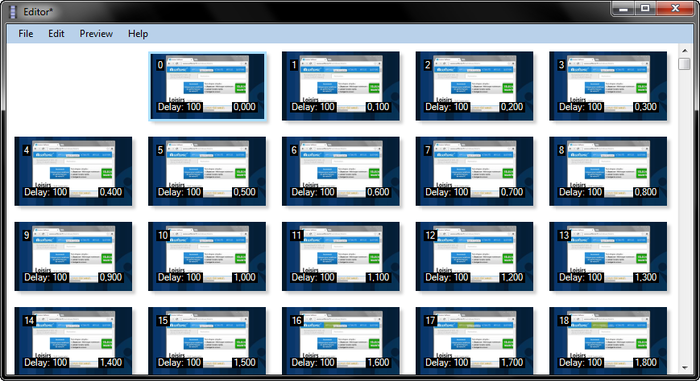This screenshot has width=700, height=381.
Task: Click the 0,700 timestamp on frame 7
Action: tap(512, 192)
